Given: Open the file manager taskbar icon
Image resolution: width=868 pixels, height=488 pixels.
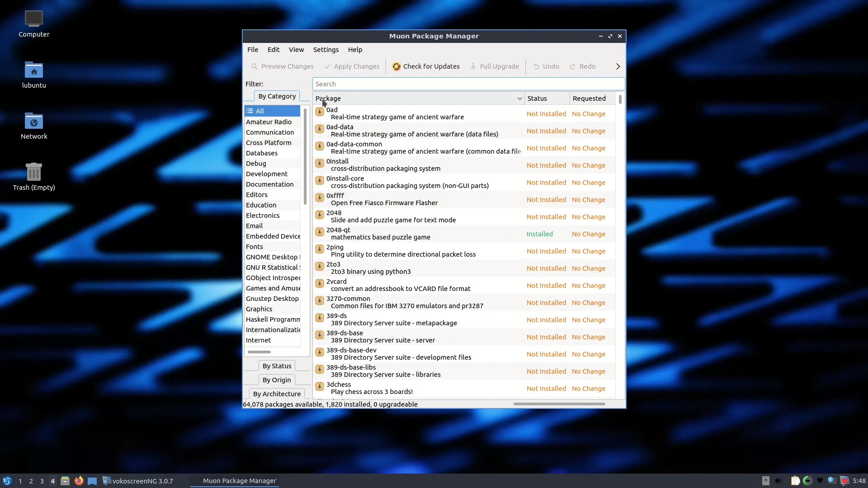Looking at the screenshot, I should [65, 481].
